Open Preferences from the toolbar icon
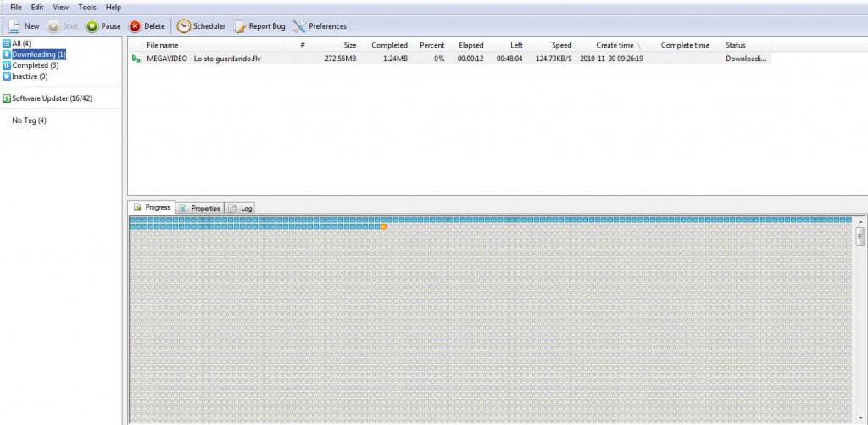The height and width of the screenshot is (425, 868). point(299,26)
